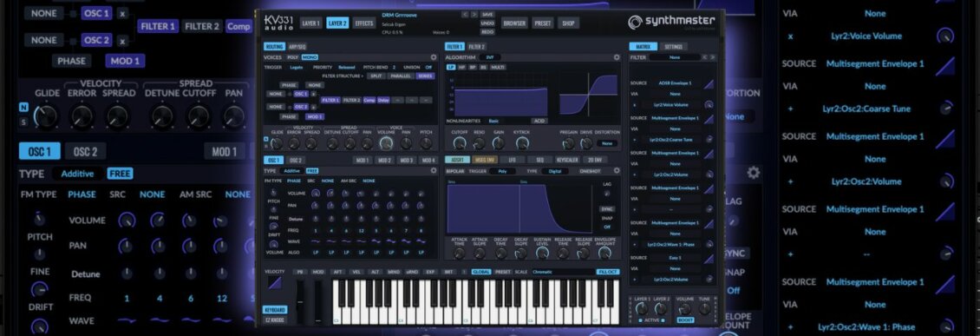Click the filter Cutoff knob

(x=460, y=143)
